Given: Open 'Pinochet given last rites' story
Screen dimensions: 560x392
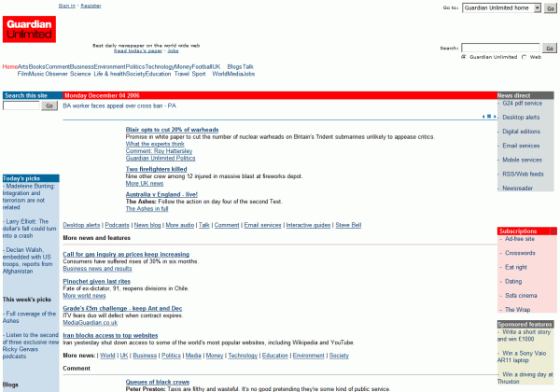Looking at the screenshot, I should click(x=96, y=282).
